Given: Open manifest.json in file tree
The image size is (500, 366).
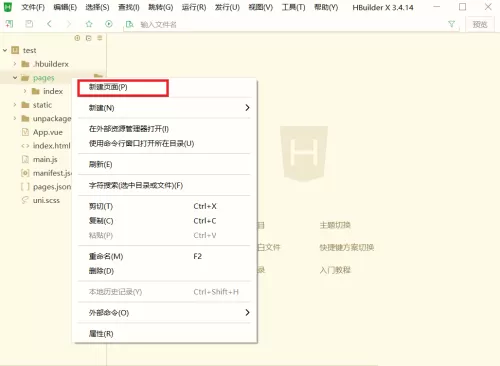Looking at the screenshot, I should [x=52, y=173].
